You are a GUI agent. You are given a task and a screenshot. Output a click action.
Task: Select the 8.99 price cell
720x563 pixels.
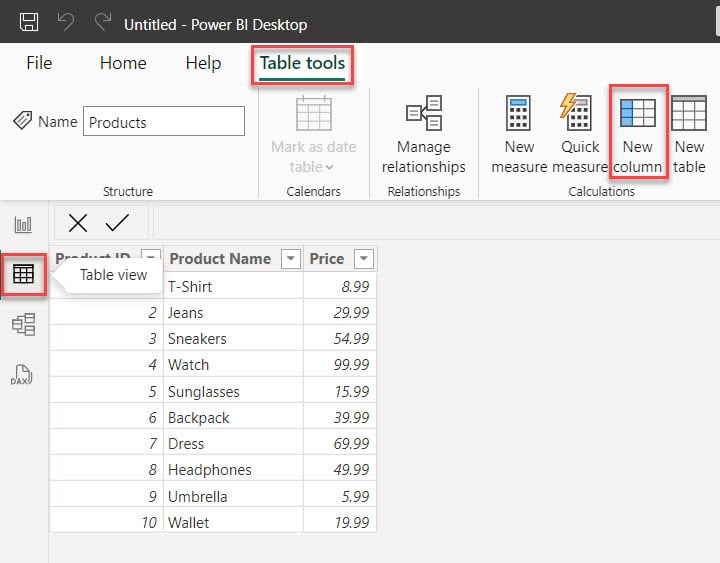[x=340, y=287]
